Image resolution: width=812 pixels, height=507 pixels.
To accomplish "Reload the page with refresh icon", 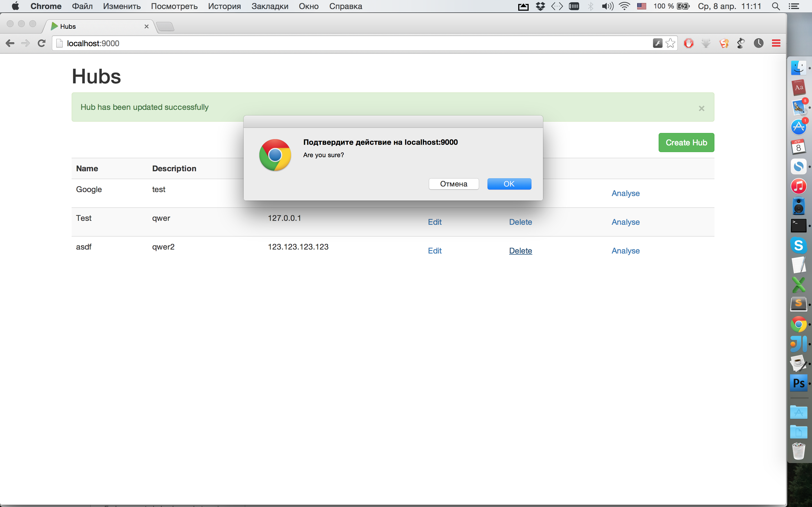I will click(42, 43).
